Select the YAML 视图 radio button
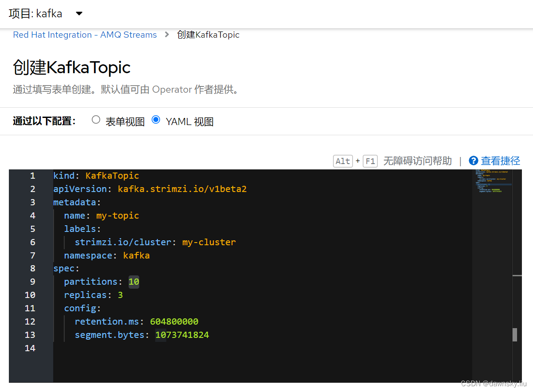The width and height of the screenshot is (533, 392). pyautogui.click(x=156, y=120)
